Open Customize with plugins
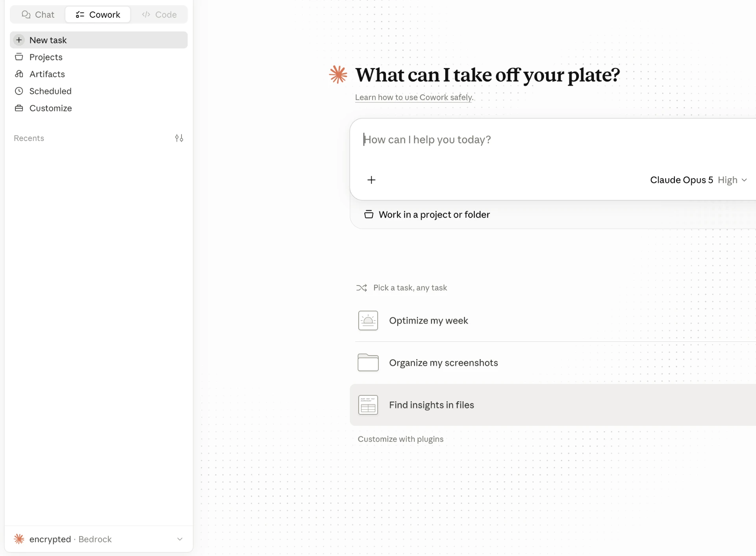The width and height of the screenshot is (756, 556). (400, 439)
